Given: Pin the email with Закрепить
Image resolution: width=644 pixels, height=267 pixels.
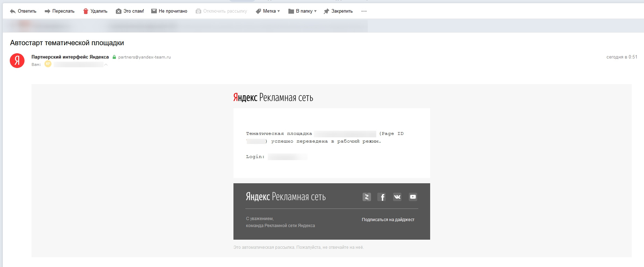Looking at the screenshot, I should click(338, 11).
